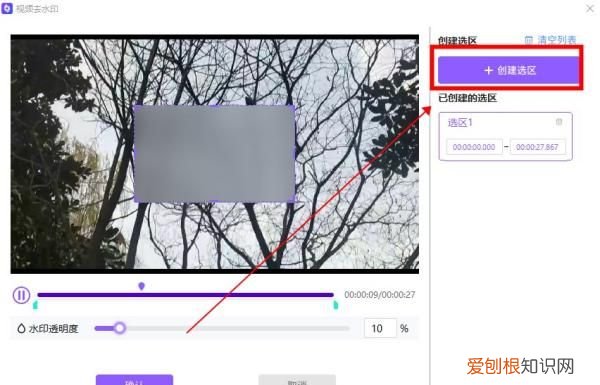
Task: Pause the video playback
Action: (x=21, y=295)
